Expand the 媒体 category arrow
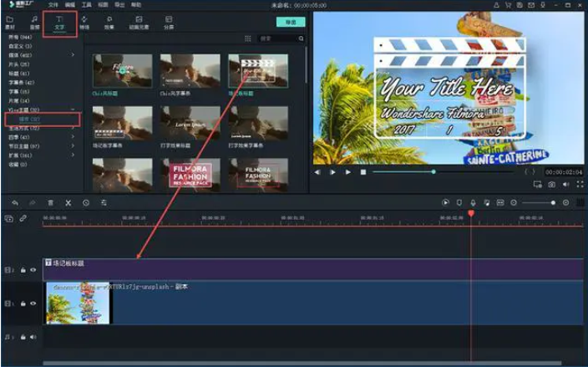The height and width of the screenshot is (367, 588). (73, 55)
